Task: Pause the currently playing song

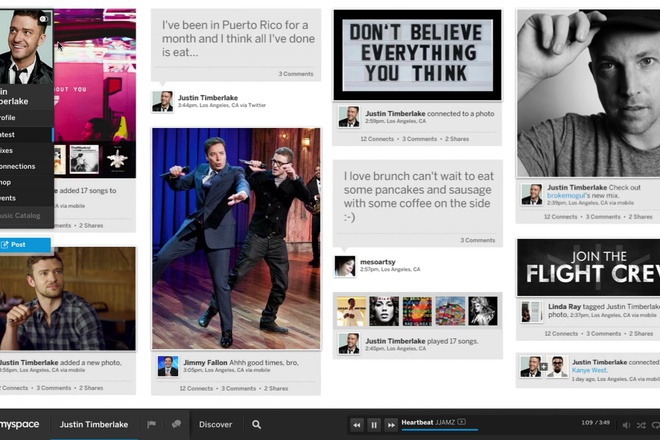Action: click(x=374, y=425)
